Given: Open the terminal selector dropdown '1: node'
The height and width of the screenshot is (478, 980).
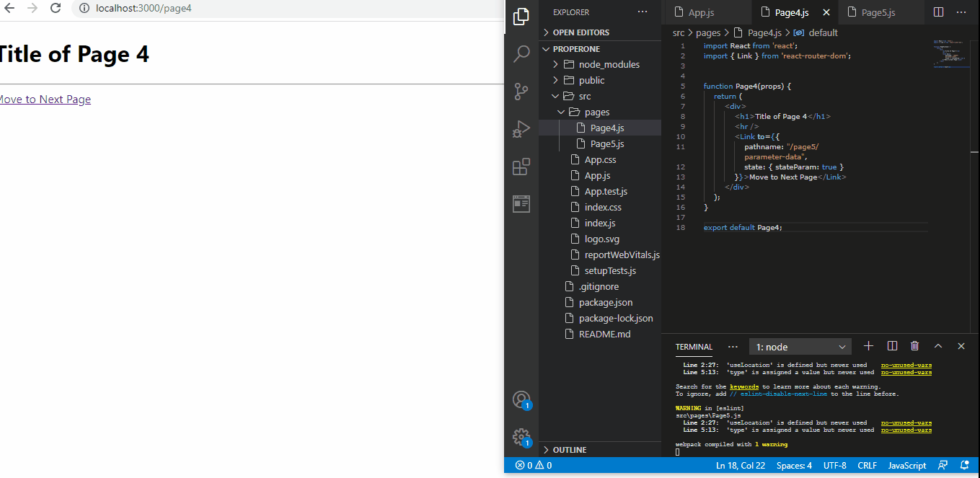Looking at the screenshot, I should pos(800,347).
